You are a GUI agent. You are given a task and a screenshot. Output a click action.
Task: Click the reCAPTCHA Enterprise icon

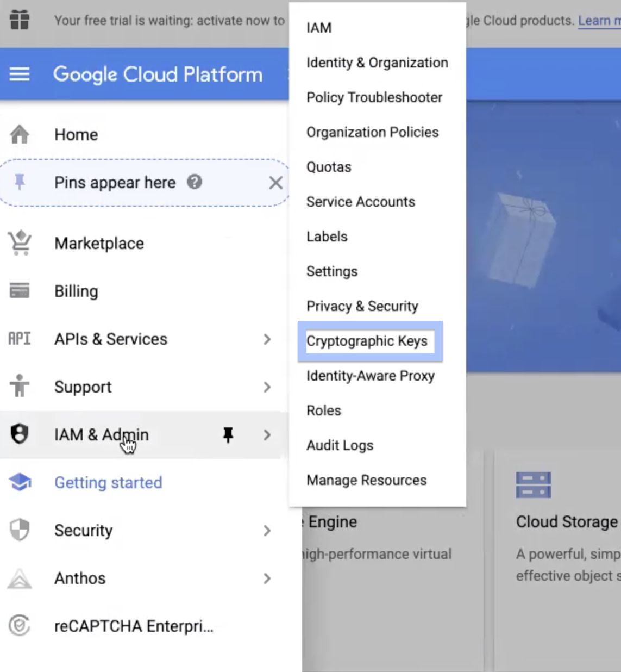[x=20, y=626]
